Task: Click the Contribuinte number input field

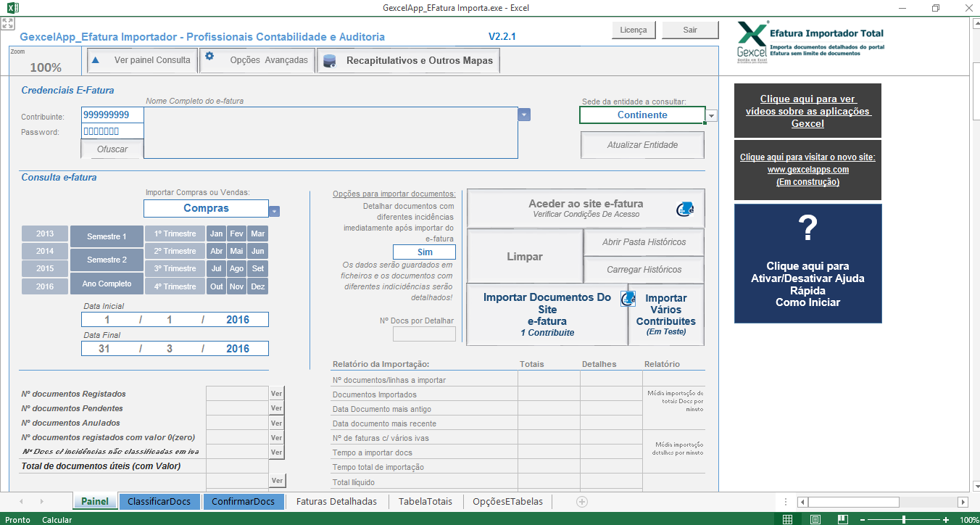Action: (x=112, y=115)
